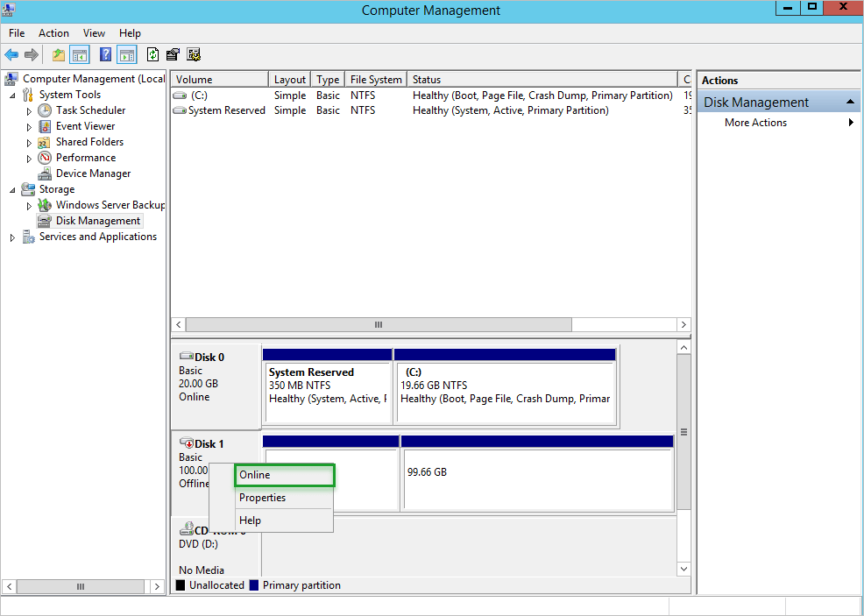
Task: Click the blue Help question mark icon
Action: pos(105,54)
